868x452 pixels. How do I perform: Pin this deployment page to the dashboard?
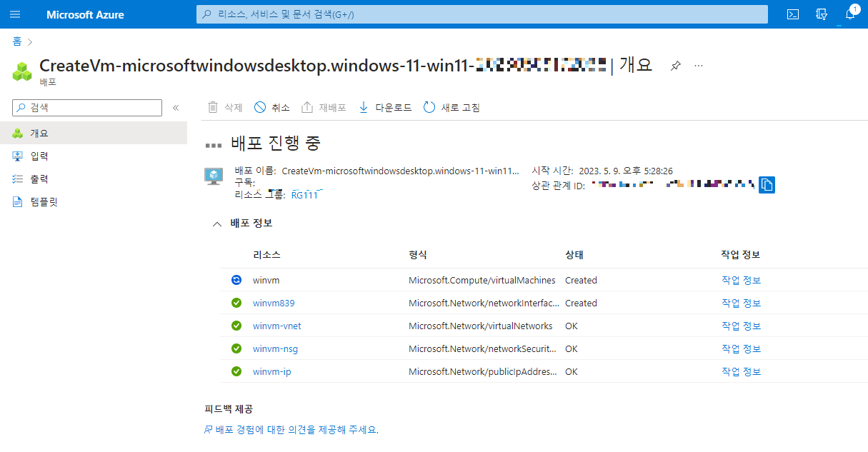[x=675, y=66]
